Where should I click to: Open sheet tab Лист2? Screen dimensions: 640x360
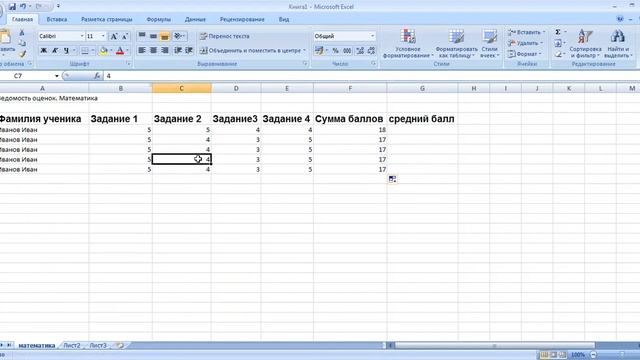72,345
